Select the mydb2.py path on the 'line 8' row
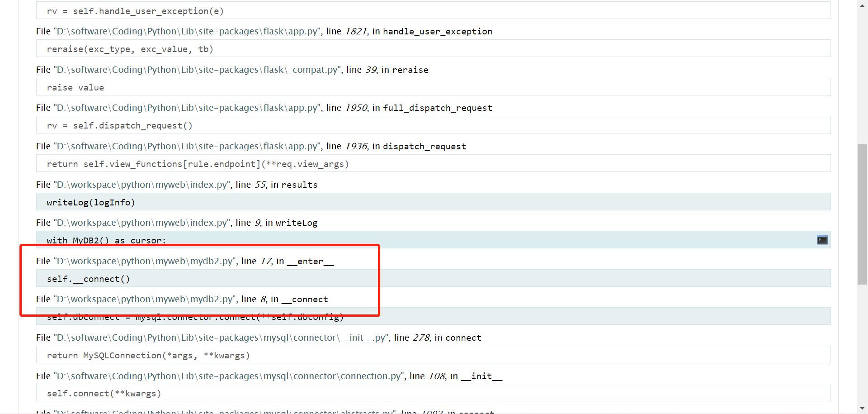The image size is (868, 414). coord(145,299)
